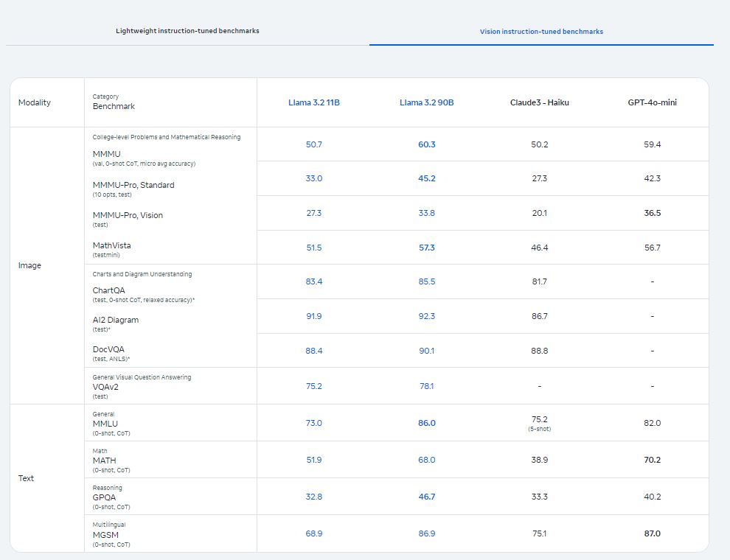This screenshot has height=560, width=730.
Task: Select MATH score 70.2
Action: (653, 460)
